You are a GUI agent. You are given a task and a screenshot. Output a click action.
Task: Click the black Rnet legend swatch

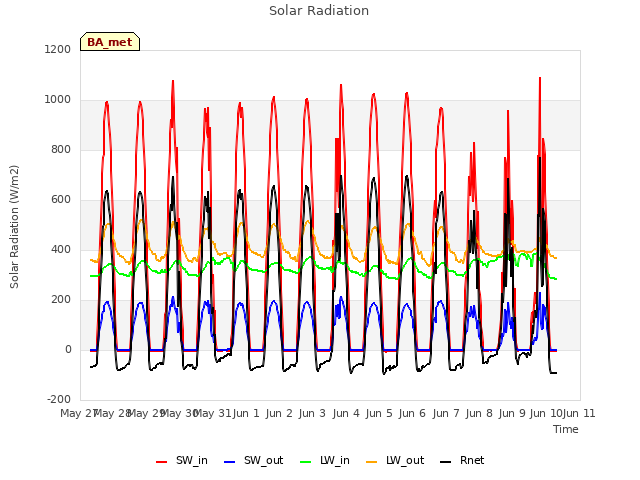446,462
